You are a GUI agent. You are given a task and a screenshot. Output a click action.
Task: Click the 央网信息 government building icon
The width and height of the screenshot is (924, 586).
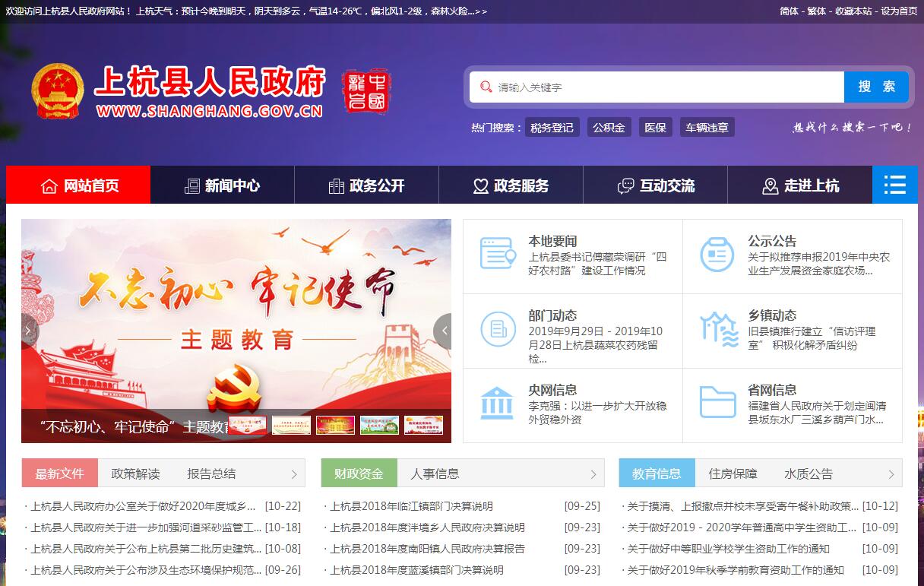[x=497, y=403]
